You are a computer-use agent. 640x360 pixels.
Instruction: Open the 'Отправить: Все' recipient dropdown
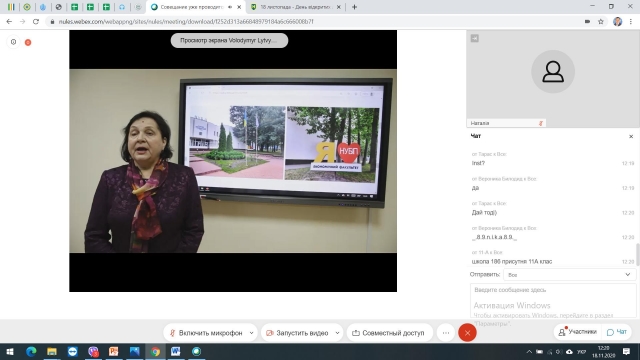click(570, 275)
